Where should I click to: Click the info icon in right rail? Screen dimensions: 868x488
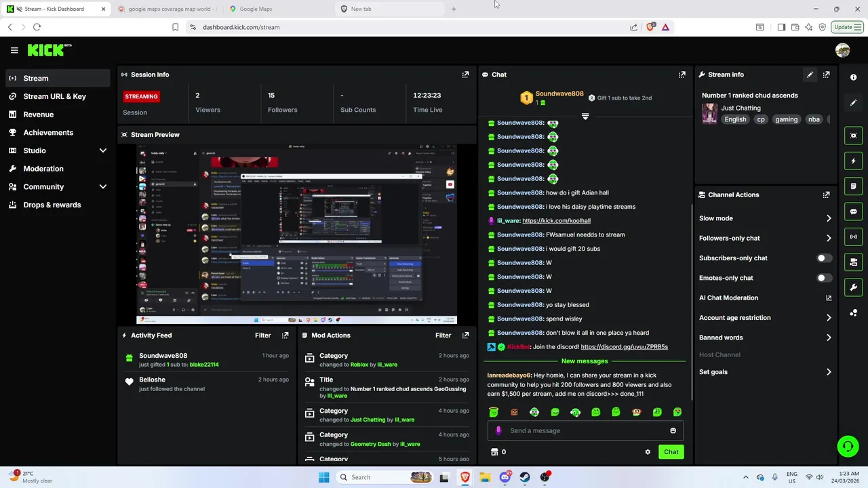coord(853,77)
